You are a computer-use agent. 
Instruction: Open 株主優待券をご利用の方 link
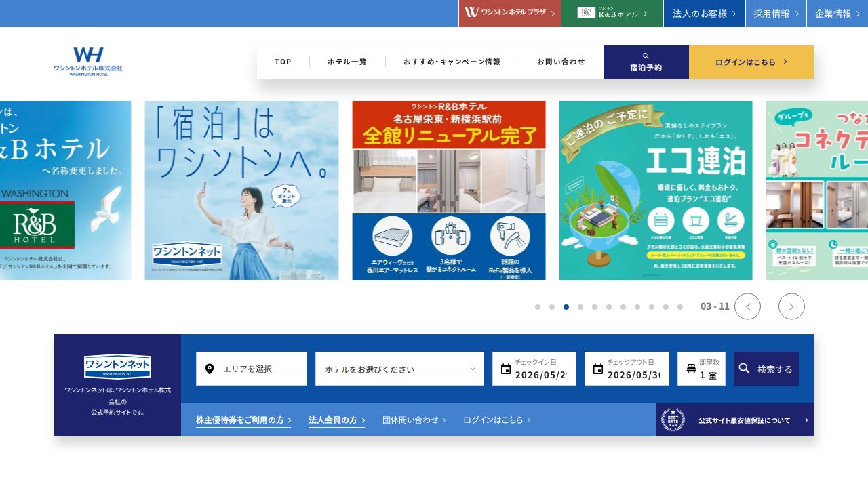click(x=243, y=420)
